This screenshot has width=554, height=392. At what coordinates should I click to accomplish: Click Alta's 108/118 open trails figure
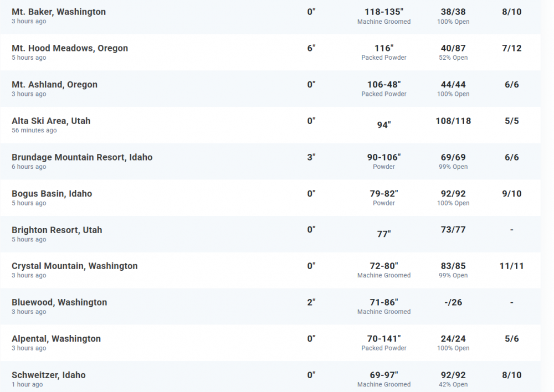tap(453, 121)
